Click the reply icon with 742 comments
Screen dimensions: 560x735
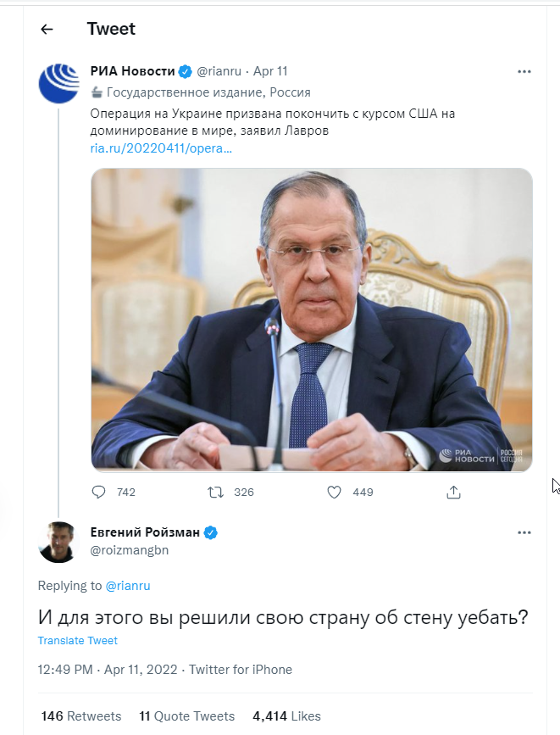(x=99, y=492)
